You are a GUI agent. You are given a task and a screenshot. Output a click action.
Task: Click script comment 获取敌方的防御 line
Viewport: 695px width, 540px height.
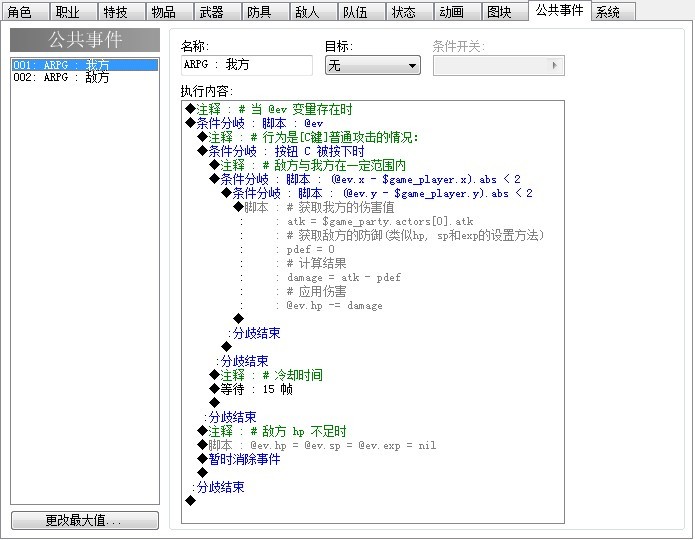[x=415, y=235]
